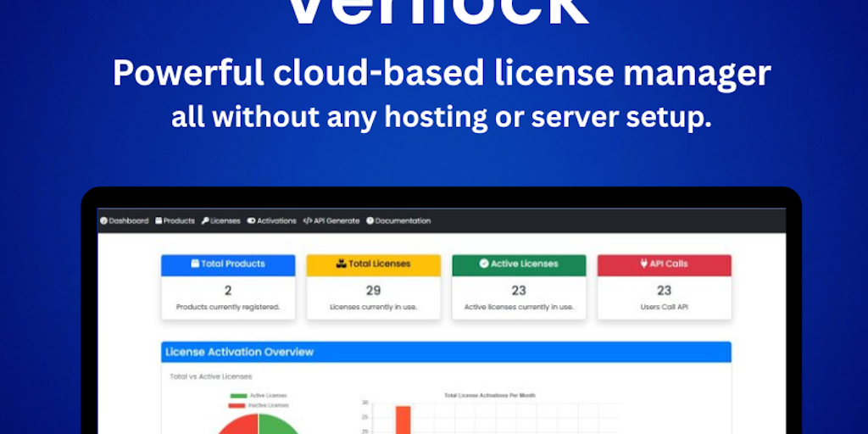Click 'all without any hosting or server setup.'
This screenshot has width=868, height=434.
441,117
